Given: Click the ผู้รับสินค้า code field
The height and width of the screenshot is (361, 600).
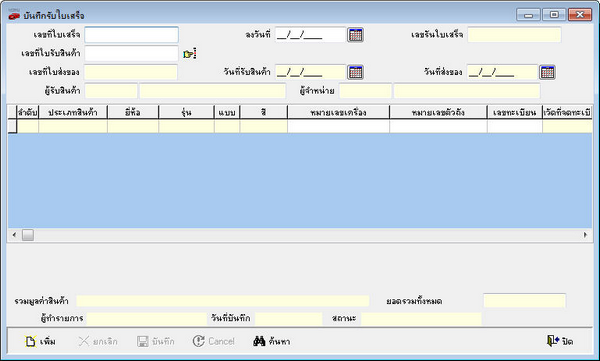Looking at the screenshot, I should (111, 91).
